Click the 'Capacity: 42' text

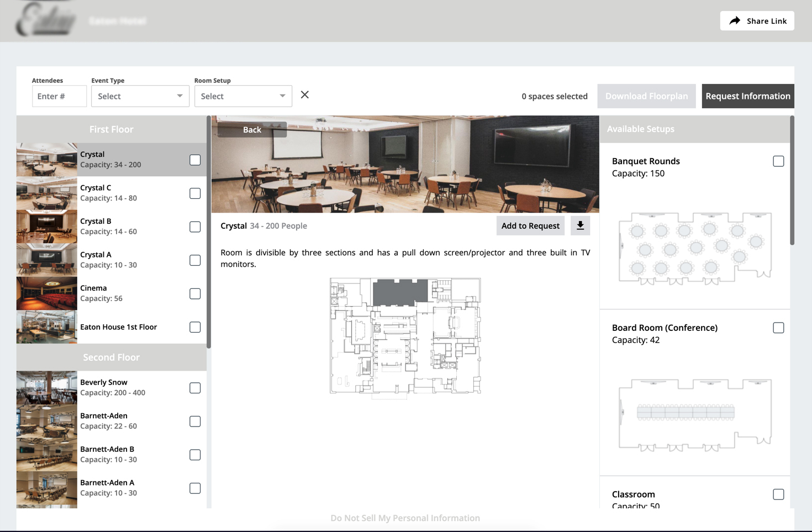tap(636, 340)
